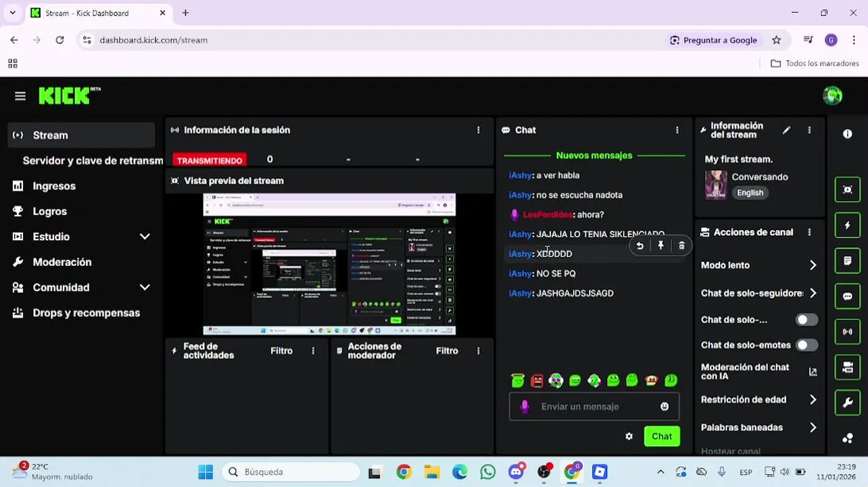Click username LesPerdidos in chat
Screen dimensions: 868x487
pos(548,214)
